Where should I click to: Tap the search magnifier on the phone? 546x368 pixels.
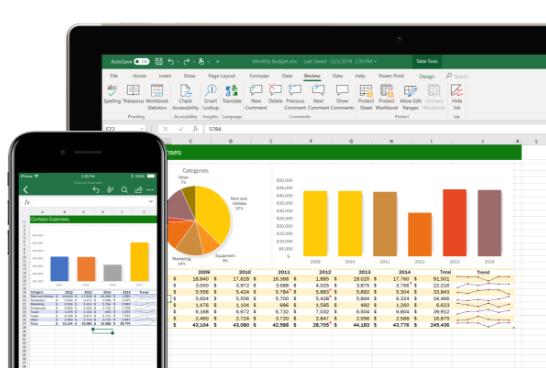(124, 190)
